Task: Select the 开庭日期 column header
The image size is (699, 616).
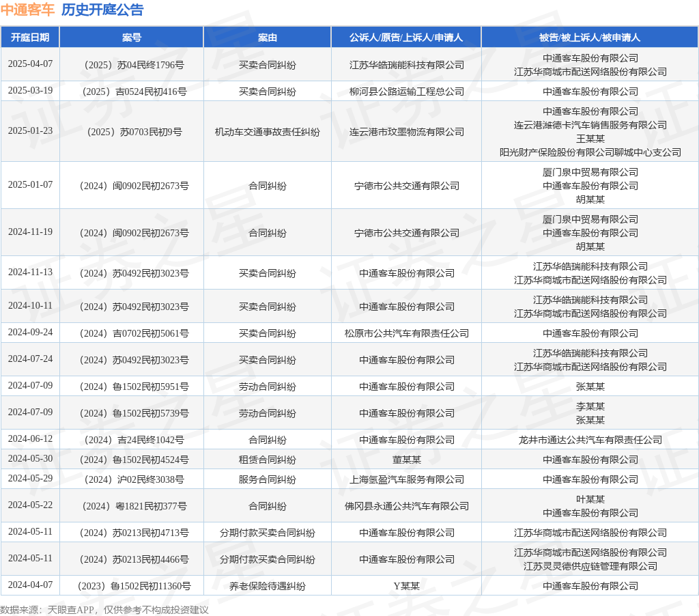Action: (x=30, y=38)
